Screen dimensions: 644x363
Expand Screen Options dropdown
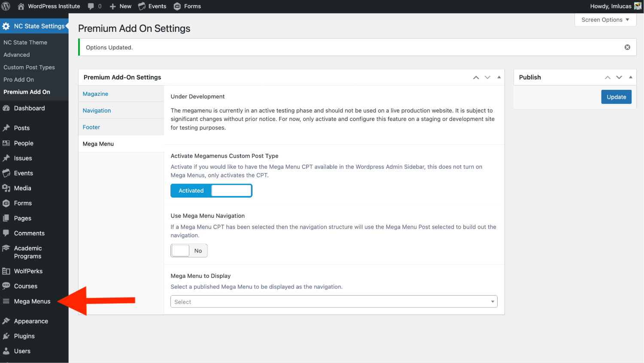point(605,20)
